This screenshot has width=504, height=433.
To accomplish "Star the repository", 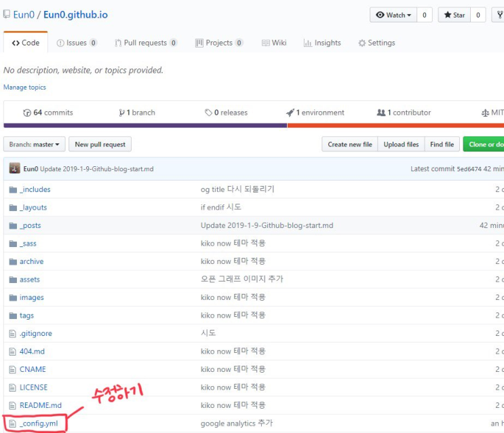I will 454,15.
